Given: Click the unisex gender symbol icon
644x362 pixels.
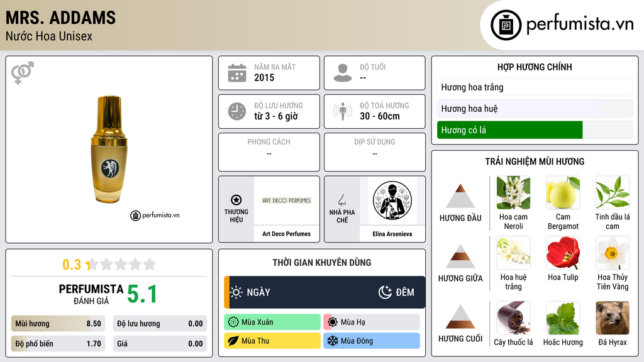Looking at the screenshot, I should point(22,73).
